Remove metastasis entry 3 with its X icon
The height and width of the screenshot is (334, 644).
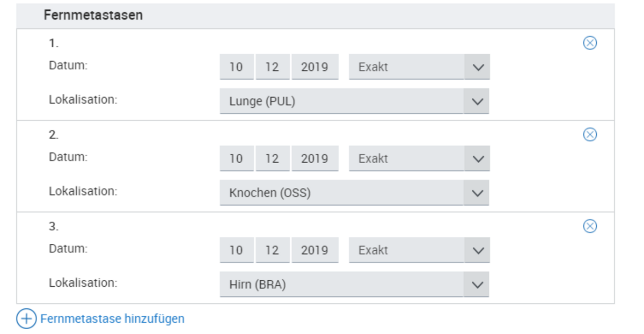590,226
